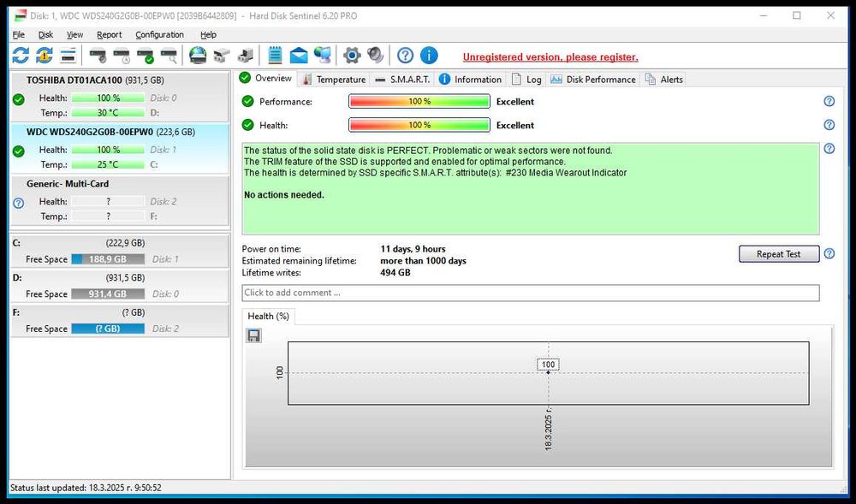Image resolution: width=856 pixels, height=504 pixels.
Task: Select the Health (%) graph tab
Action: [268, 316]
